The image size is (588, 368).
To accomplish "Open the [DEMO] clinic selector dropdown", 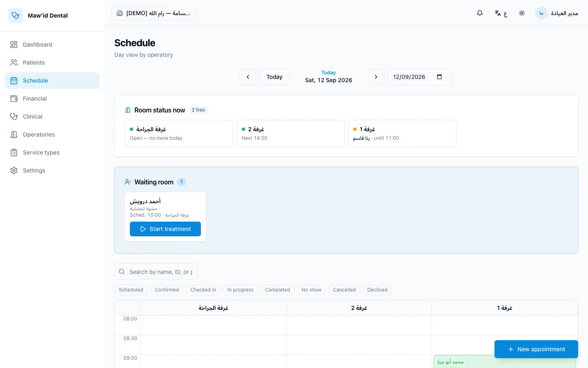I will point(154,13).
